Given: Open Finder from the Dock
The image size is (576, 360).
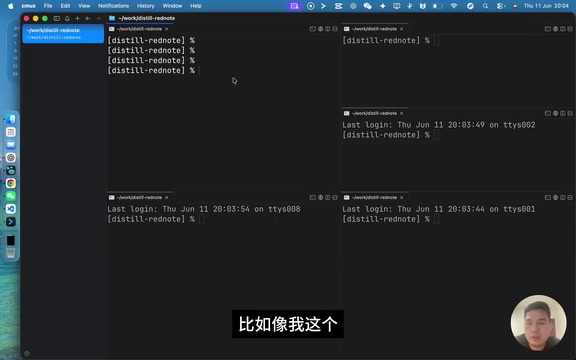Looking at the screenshot, I should tap(11, 119).
